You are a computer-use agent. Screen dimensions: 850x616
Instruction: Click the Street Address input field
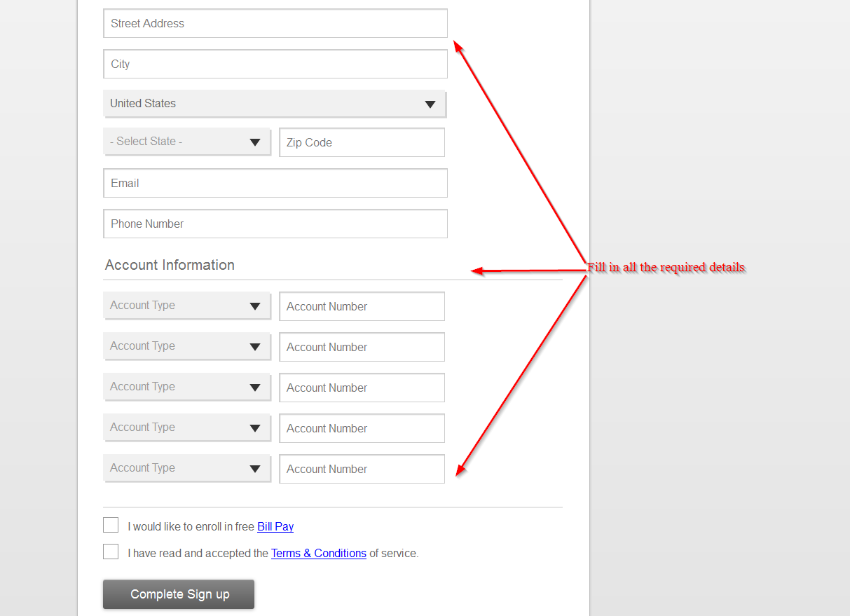[275, 23]
